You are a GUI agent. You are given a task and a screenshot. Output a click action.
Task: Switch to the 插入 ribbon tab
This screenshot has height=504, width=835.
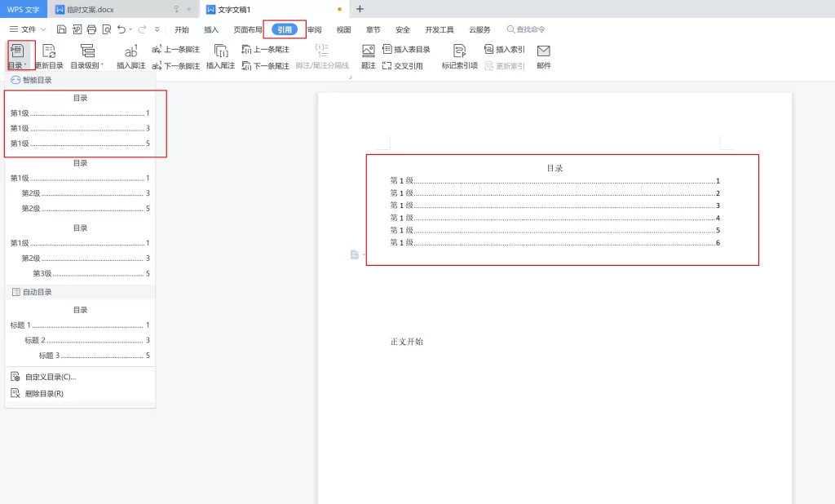pos(211,29)
